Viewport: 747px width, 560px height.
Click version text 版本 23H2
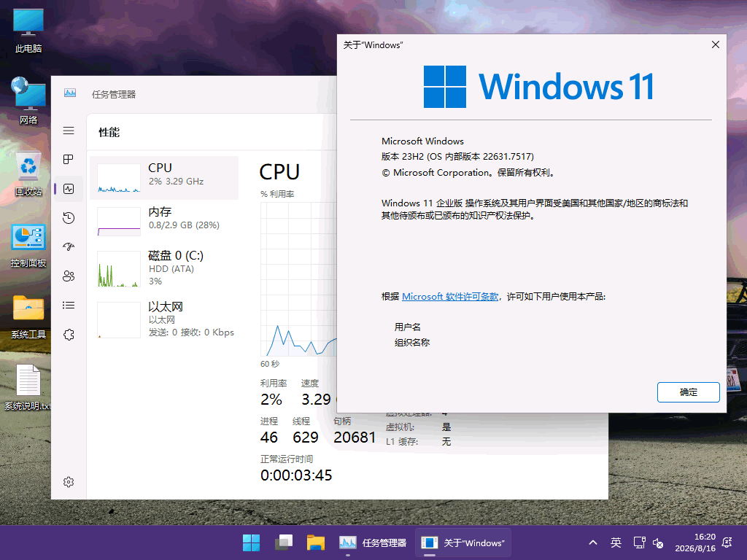(403, 157)
